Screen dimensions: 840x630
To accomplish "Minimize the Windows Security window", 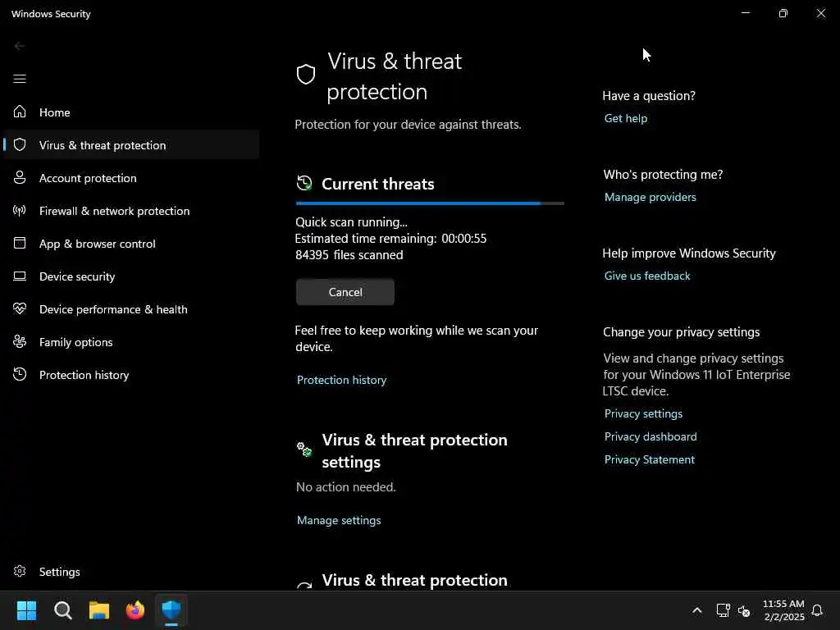I will click(745, 13).
